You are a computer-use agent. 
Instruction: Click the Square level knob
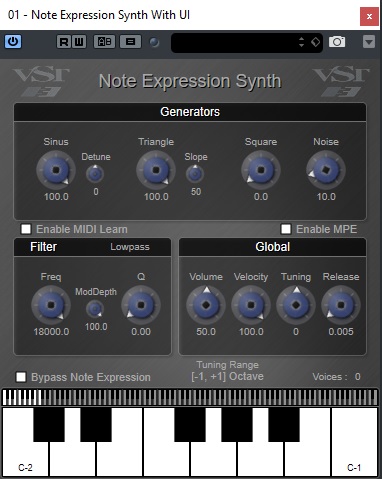[x=261, y=170]
